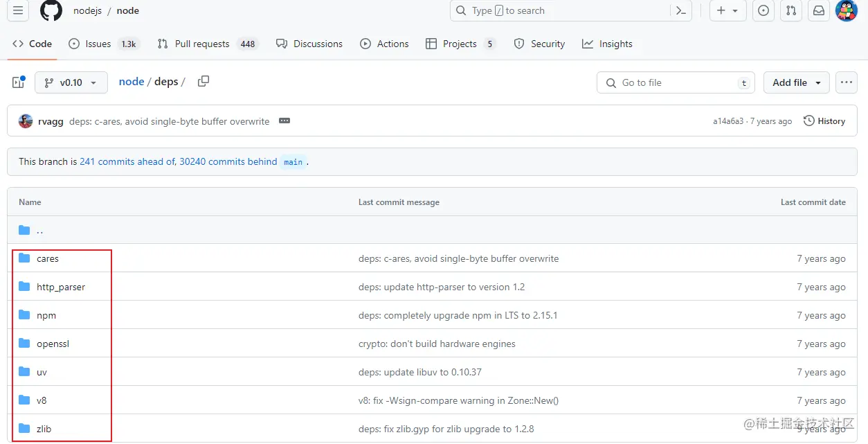Click the v8 folder icon
The width and height of the screenshot is (868, 444).
pyautogui.click(x=24, y=400)
